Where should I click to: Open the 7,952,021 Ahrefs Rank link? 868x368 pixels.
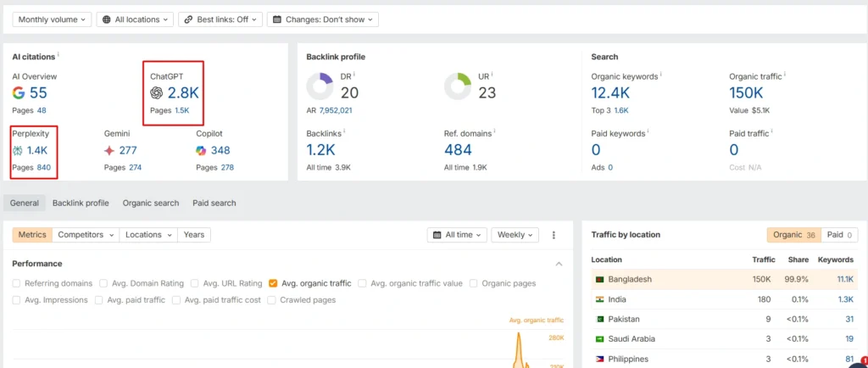(x=336, y=110)
